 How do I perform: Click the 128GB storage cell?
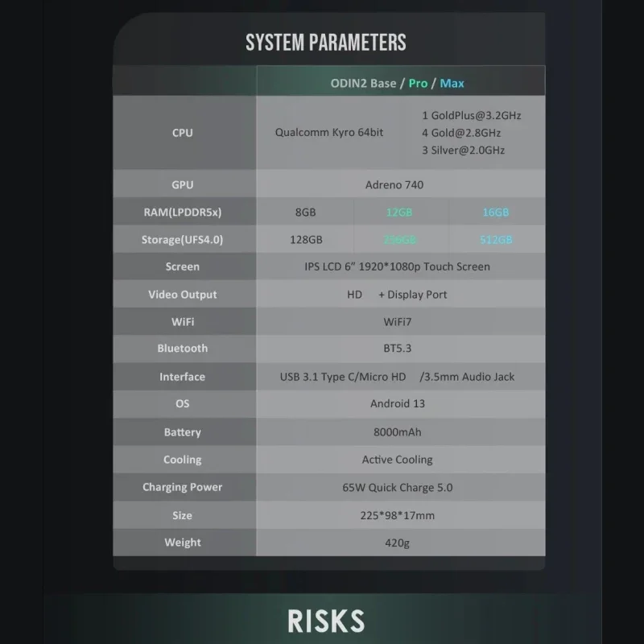[x=306, y=240]
